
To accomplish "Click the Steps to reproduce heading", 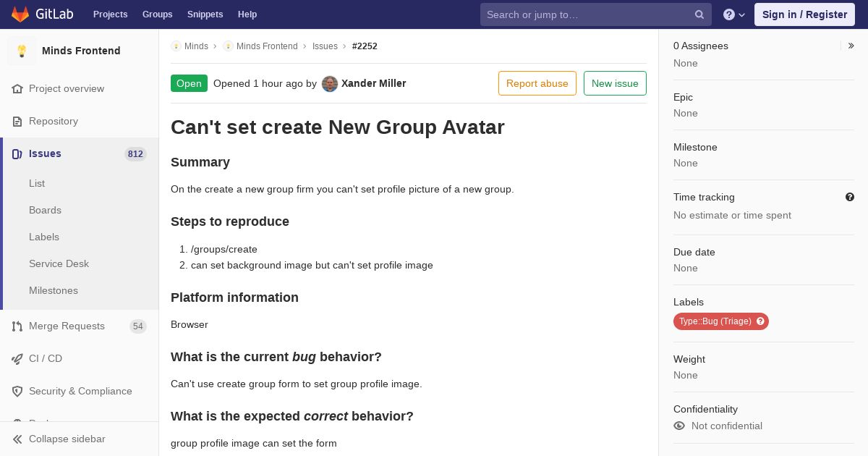I will point(230,221).
